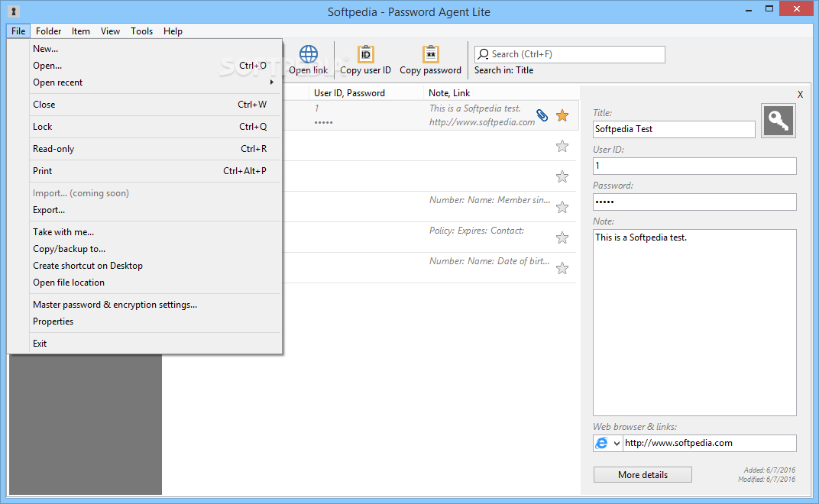The height and width of the screenshot is (504, 819).
Task: Click the key icon next to Title
Action: pyautogui.click(x=779, y=121)
